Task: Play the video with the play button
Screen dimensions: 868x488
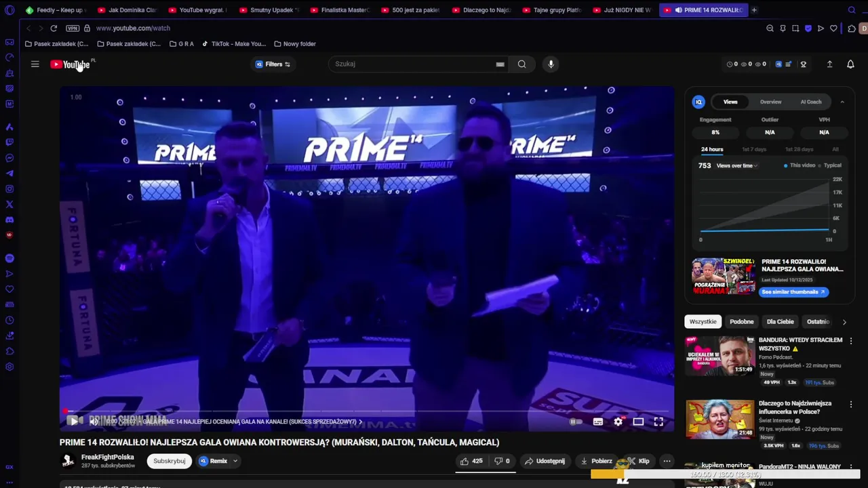Action: point(73,422)
